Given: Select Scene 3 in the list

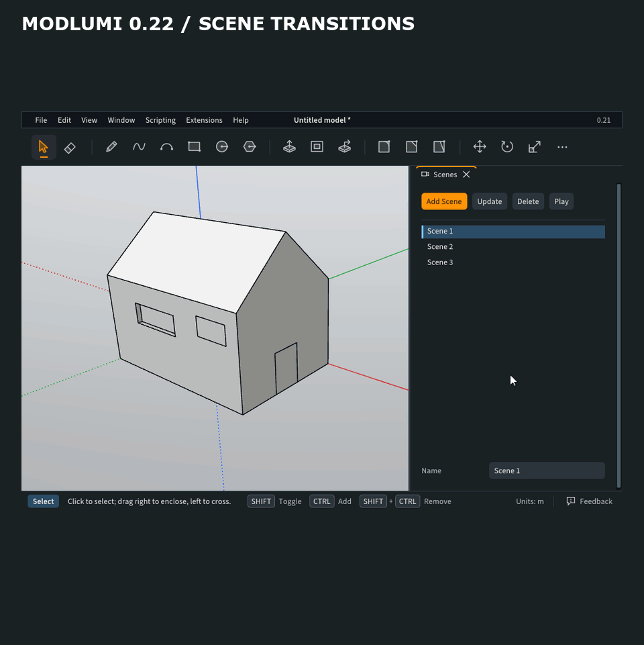Looking at the screenshot, I should tap(513, 262).
